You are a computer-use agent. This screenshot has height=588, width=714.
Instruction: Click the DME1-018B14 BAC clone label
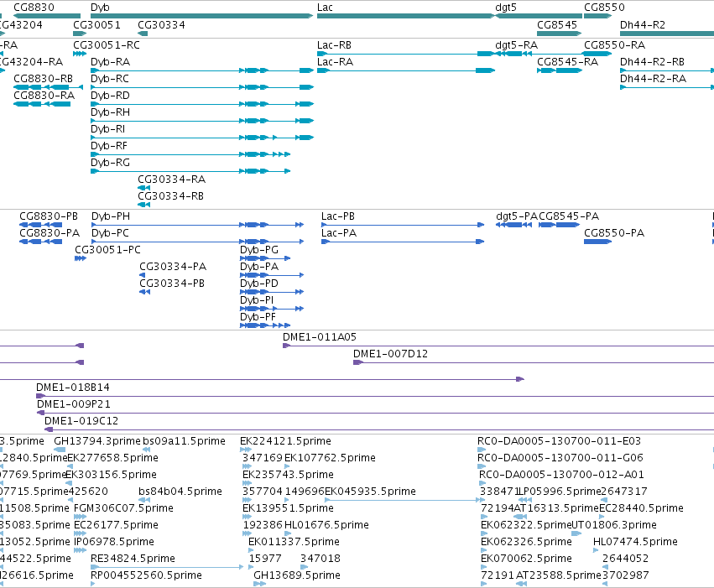point(73,388)
